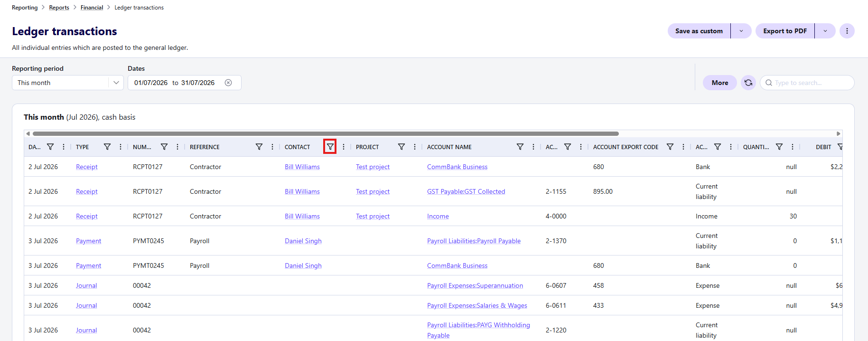The height and width of the screenshot is (341, 868).
Task: Click in the Type to search field
Action: click(807, 83)
